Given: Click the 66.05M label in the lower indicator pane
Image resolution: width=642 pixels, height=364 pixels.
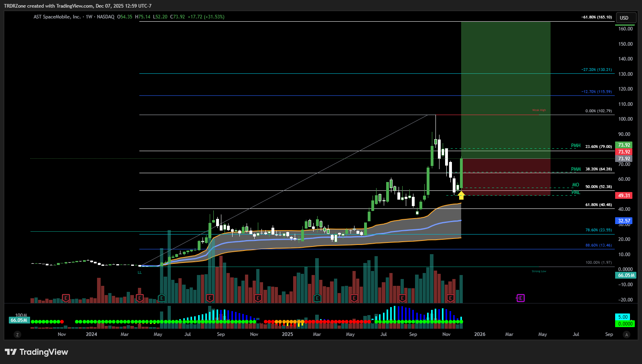Looking at the screenshot, I should point(19,320).
